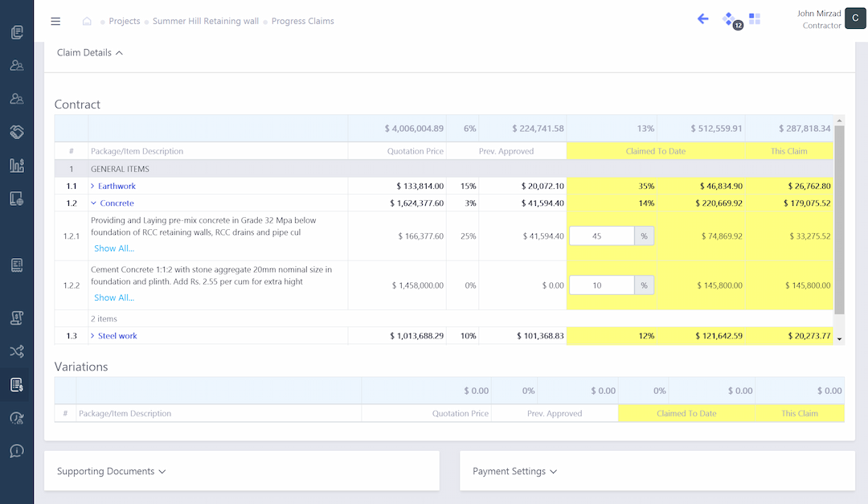The image size is (868, 504).
Task: Open the receipt list sidebar icon
Action: pos(17,264)
